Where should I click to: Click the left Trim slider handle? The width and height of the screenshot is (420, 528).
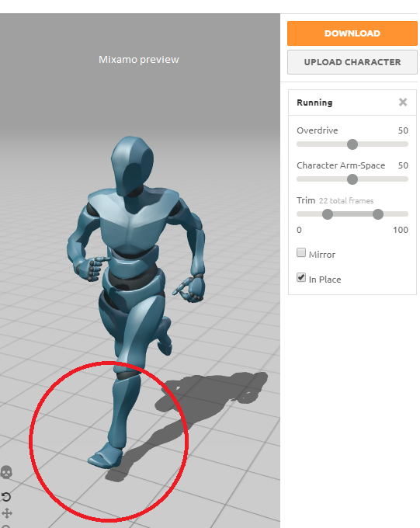click(328, 214)
